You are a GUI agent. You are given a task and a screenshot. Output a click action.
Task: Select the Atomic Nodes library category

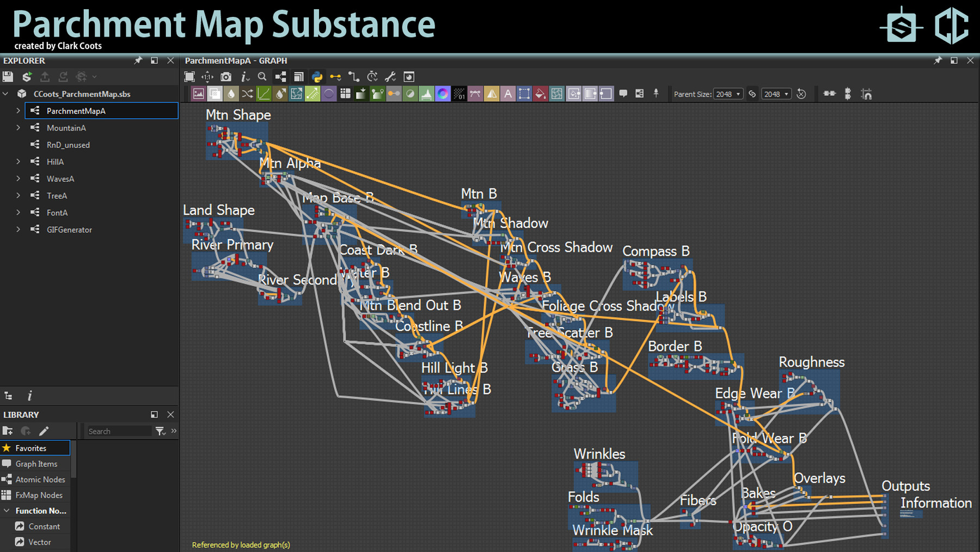35,480
